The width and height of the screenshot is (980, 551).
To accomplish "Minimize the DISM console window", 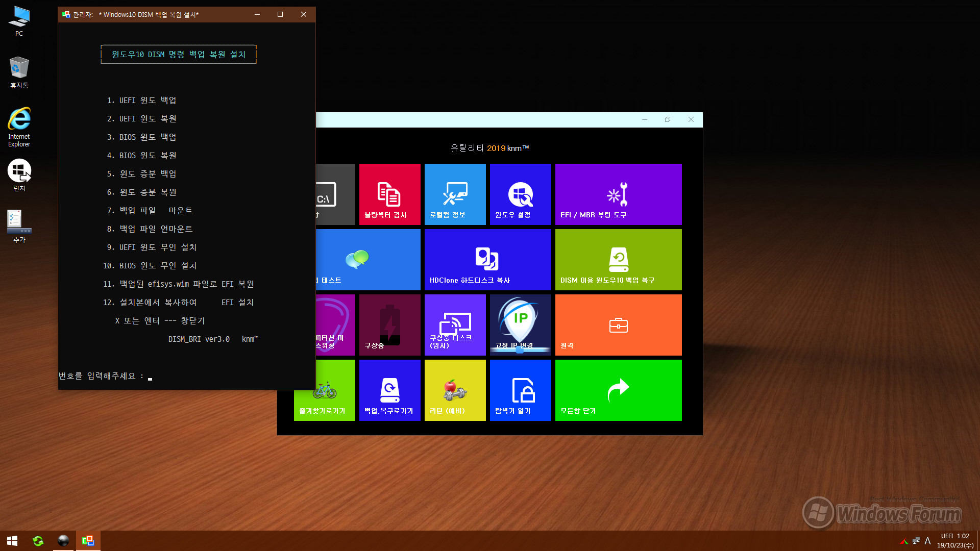I will [x=257, y=14].
